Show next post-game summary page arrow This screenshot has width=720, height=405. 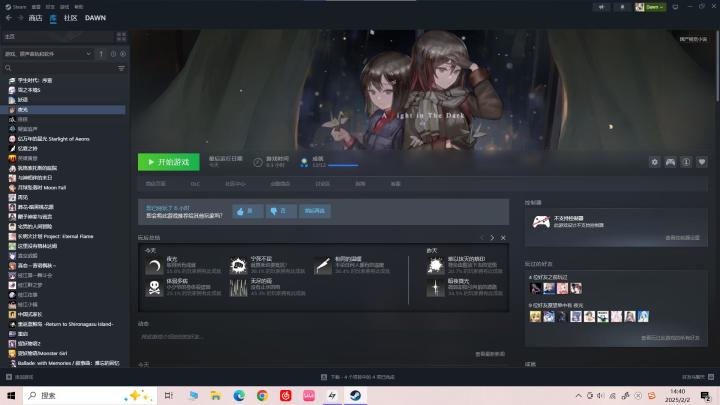click(x=492, y=238)
